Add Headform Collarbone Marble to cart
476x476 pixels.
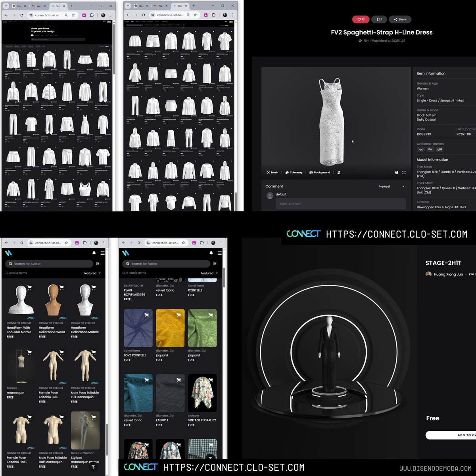94,288
